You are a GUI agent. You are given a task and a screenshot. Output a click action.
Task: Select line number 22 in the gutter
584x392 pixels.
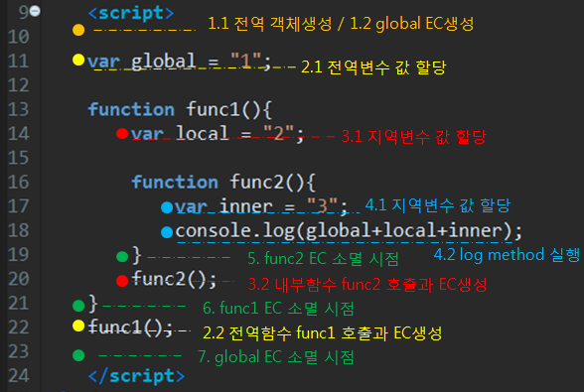point(18,327)
